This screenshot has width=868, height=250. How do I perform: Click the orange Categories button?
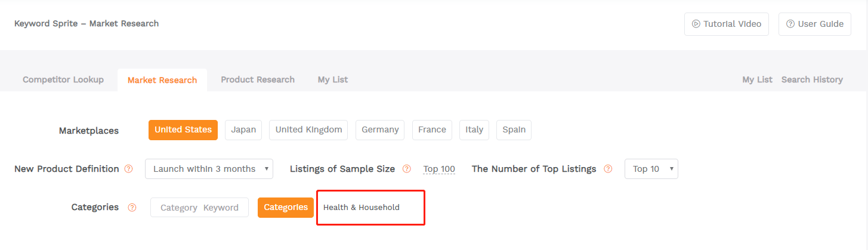286,208
